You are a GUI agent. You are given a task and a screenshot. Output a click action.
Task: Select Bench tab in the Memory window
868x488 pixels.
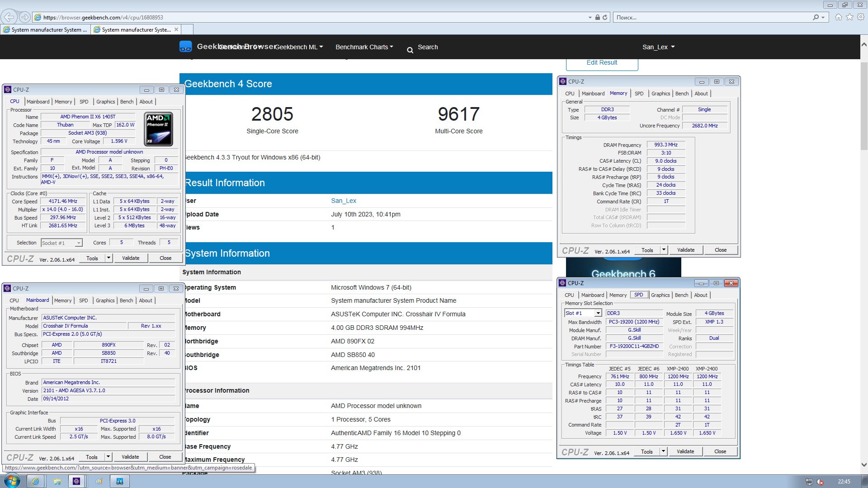click(x=682, y=94)
